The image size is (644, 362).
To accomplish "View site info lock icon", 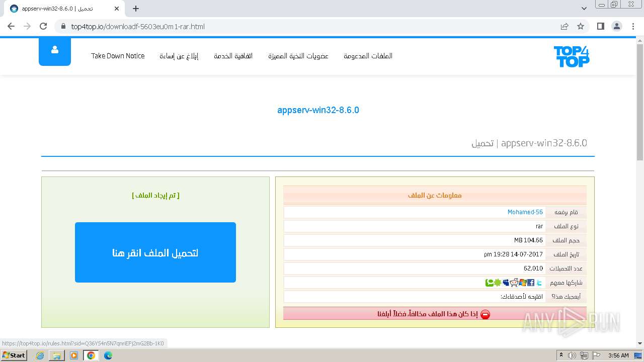I will point(63,26).
